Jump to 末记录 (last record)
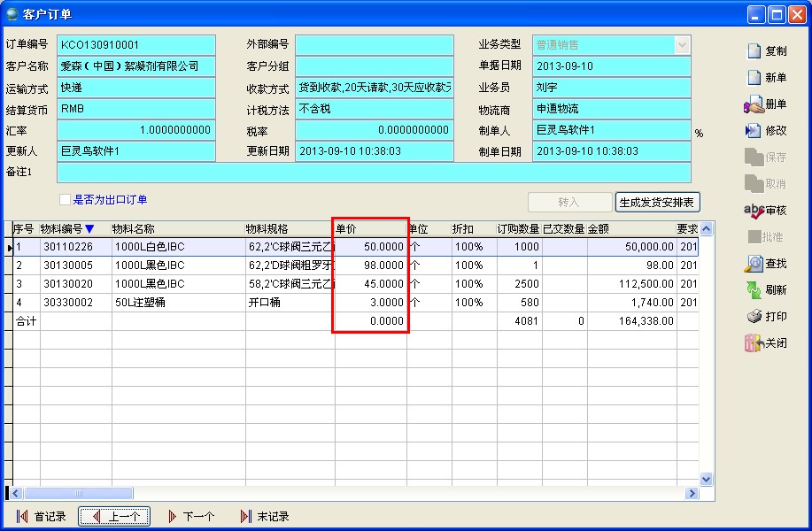 265,517
